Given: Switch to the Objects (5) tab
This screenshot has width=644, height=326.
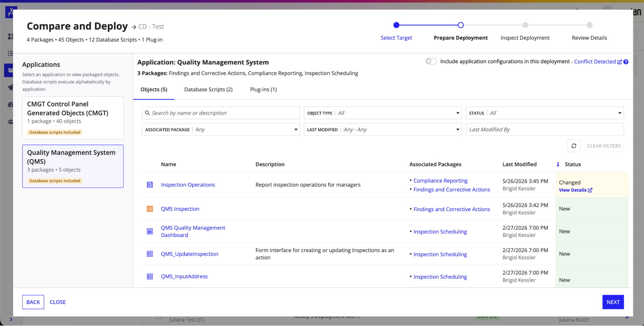Looking at the screenshot, I should tap(154, 89).
